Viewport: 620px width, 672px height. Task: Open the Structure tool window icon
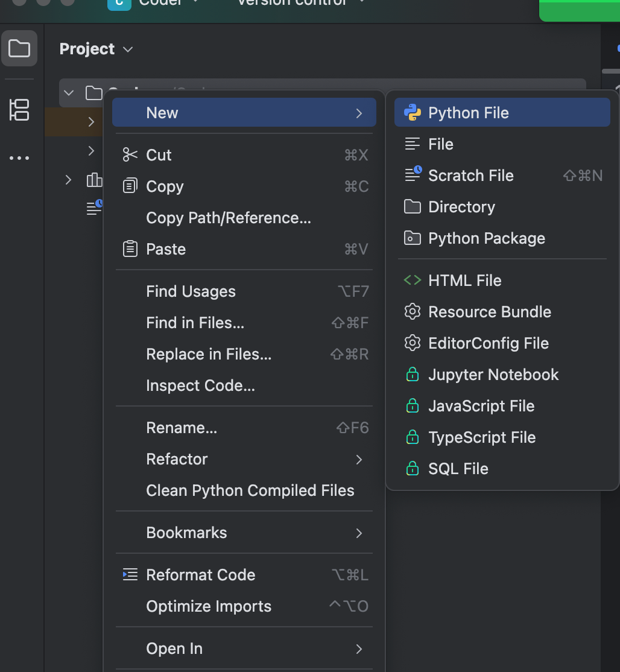click(x=19, y=110)
